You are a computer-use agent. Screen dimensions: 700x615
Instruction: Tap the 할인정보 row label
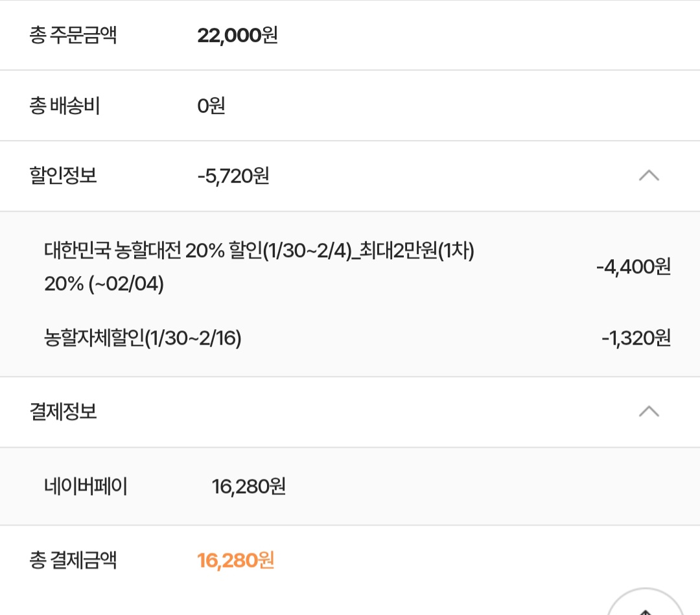(x=63, y=176)
